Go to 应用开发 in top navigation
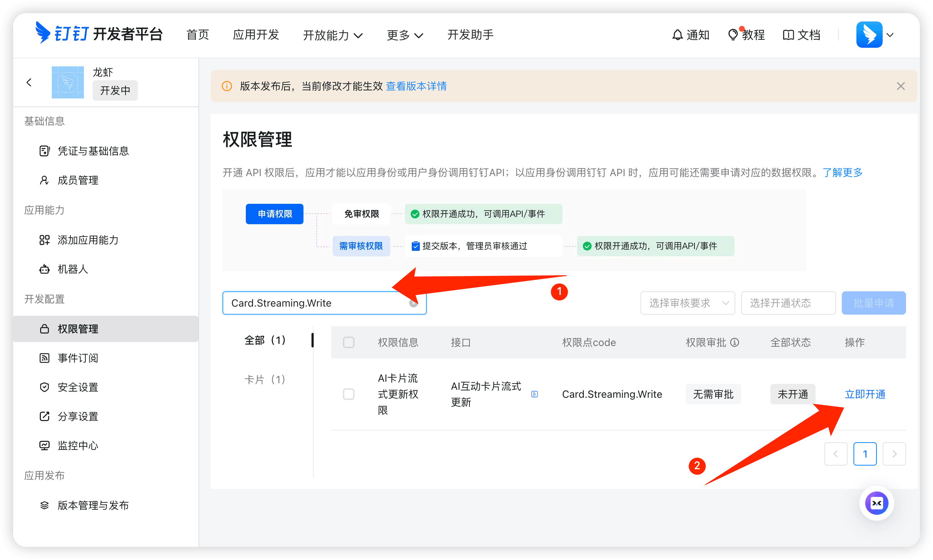 point(256,35)
